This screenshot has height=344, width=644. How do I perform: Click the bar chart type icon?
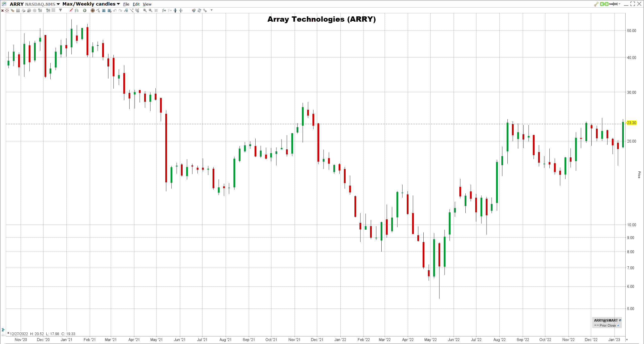(x=76, y=10)
